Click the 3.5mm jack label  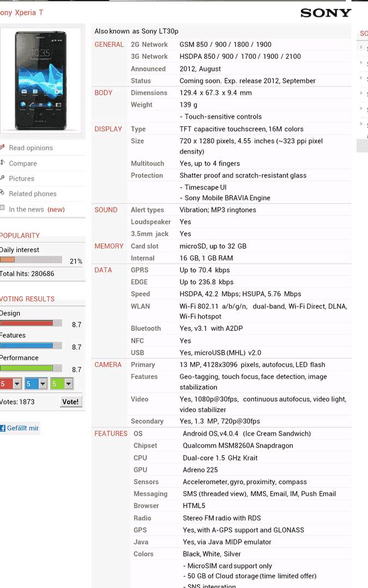pos(149,234)
